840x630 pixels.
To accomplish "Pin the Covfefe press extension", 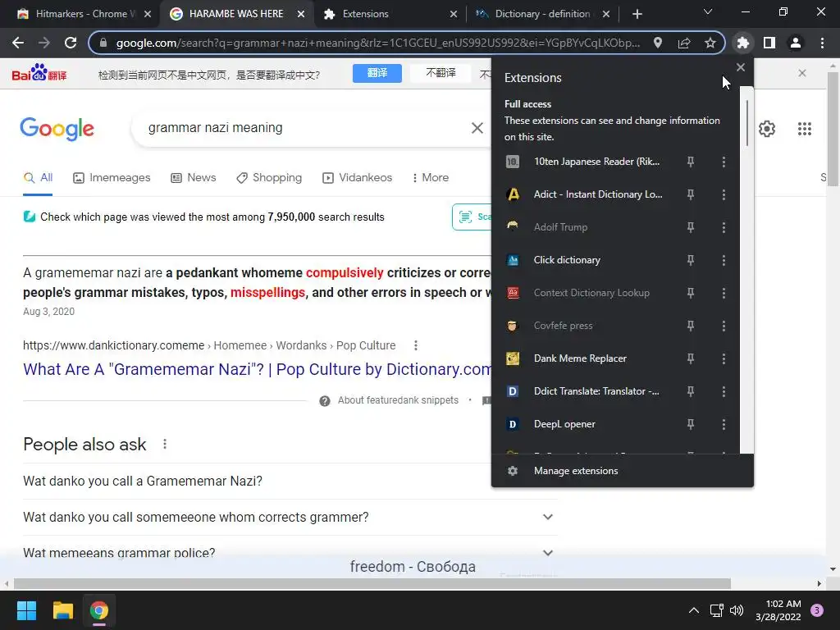I will pyautogui.click(x=691, y=326).
